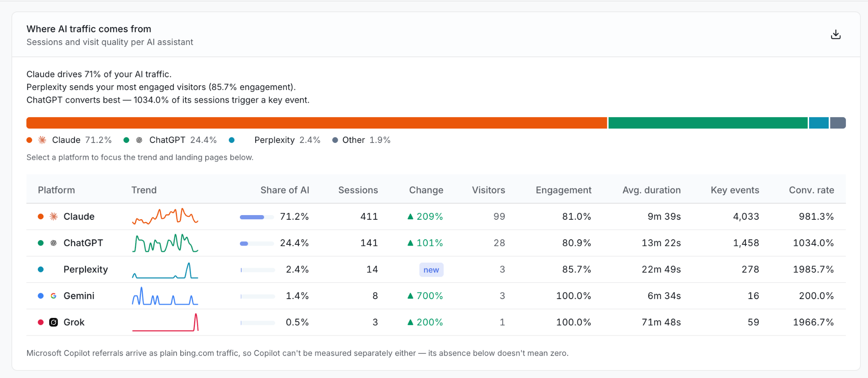Screen dimensions: 868x378
Task: Click the Key events column header
Action: coord(735,190)
